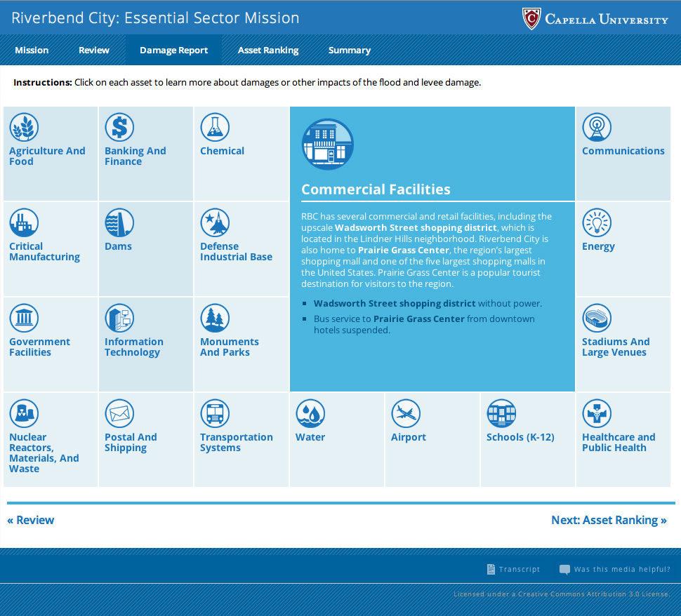Open the Airport airplane icon
681x616 pixels.
tap(406, 413)
